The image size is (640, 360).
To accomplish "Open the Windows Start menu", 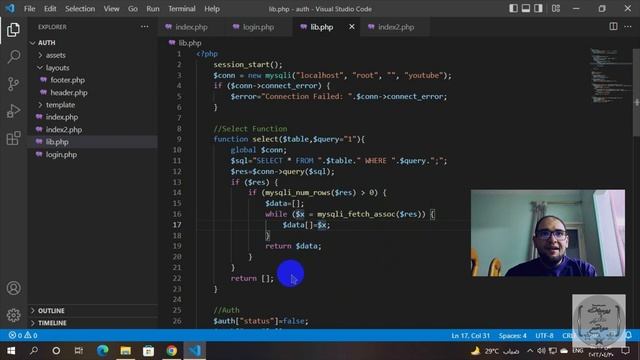I will click(11, 351).
